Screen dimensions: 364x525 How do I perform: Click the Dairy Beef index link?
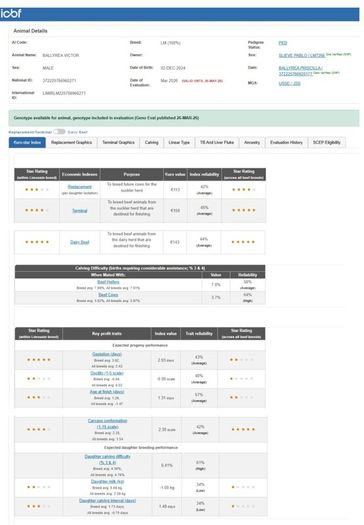(80, 242)
